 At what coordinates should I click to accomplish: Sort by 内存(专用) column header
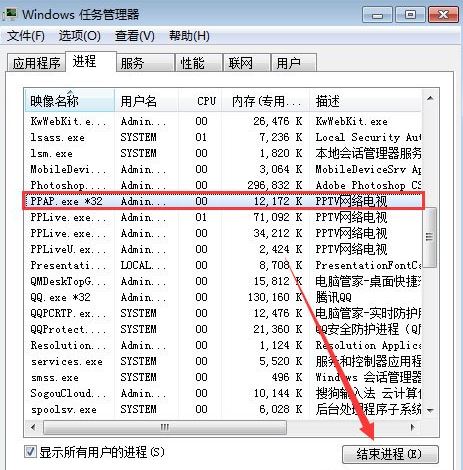coord(265,101)
